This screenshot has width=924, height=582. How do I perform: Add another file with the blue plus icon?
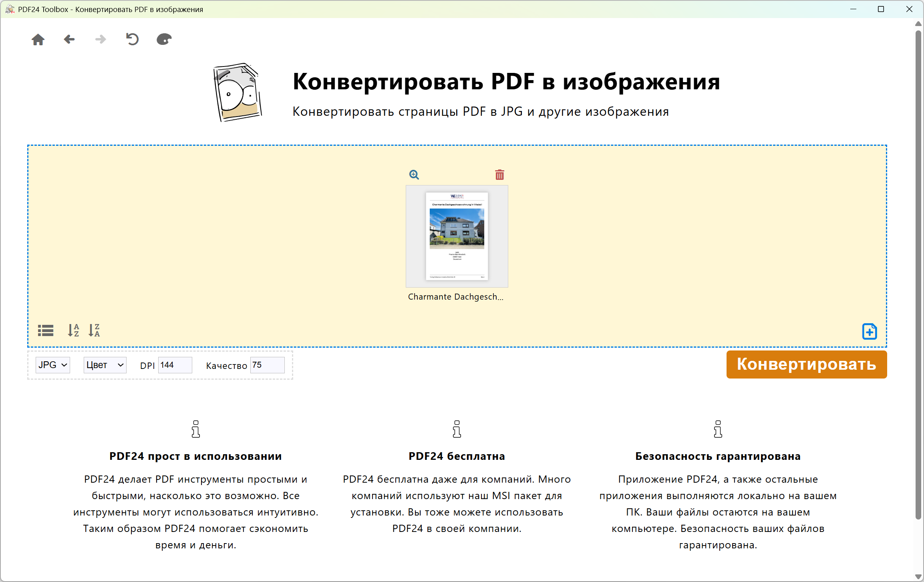(870, 332)
